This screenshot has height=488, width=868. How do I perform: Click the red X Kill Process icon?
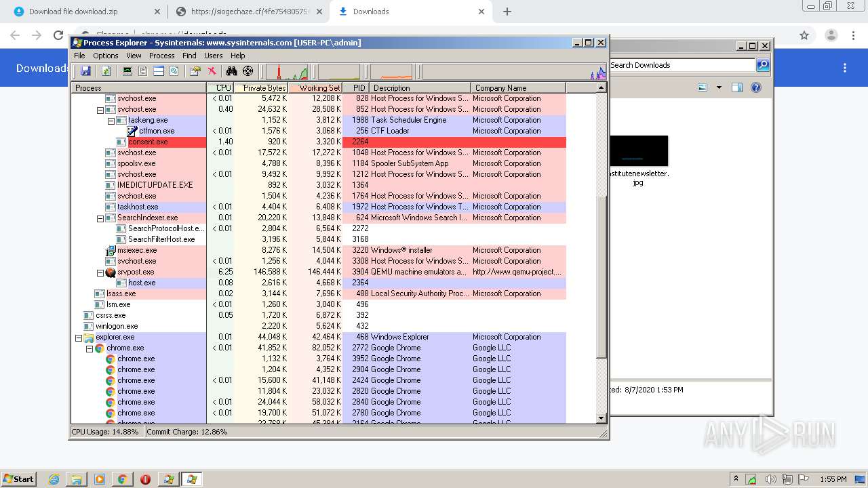coord(212,70)
